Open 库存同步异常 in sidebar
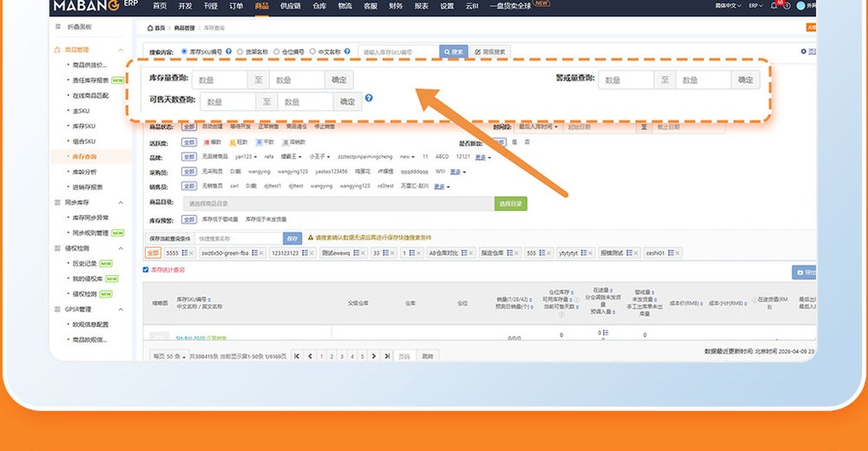Screen dimensions: 868x451 click(x=90, y=218)
